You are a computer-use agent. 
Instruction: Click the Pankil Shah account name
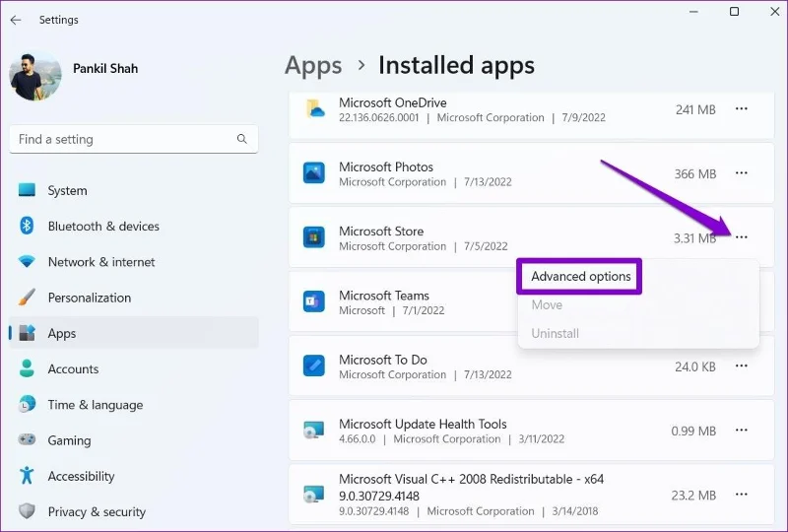(x=105, y=68)
